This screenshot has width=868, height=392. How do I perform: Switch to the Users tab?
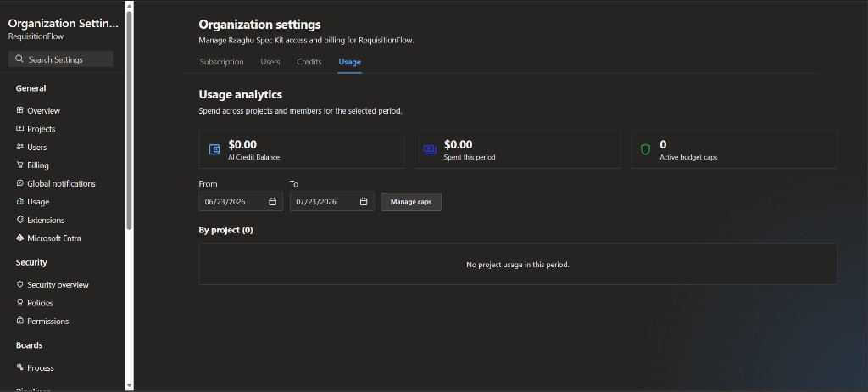point(270,62)
